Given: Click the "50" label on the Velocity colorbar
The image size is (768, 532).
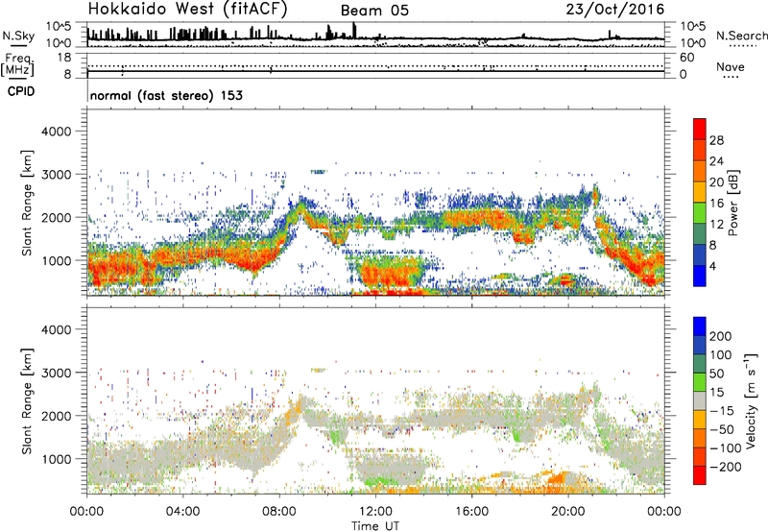Looking at the screenshot, I should [716, 374].
